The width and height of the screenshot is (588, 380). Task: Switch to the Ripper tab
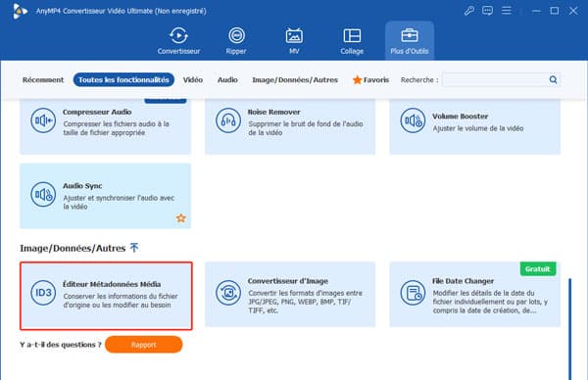236,40
